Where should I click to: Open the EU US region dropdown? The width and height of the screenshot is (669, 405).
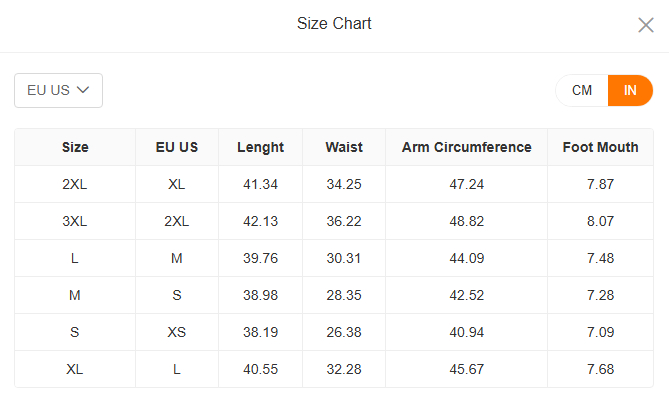coord(58,90)
